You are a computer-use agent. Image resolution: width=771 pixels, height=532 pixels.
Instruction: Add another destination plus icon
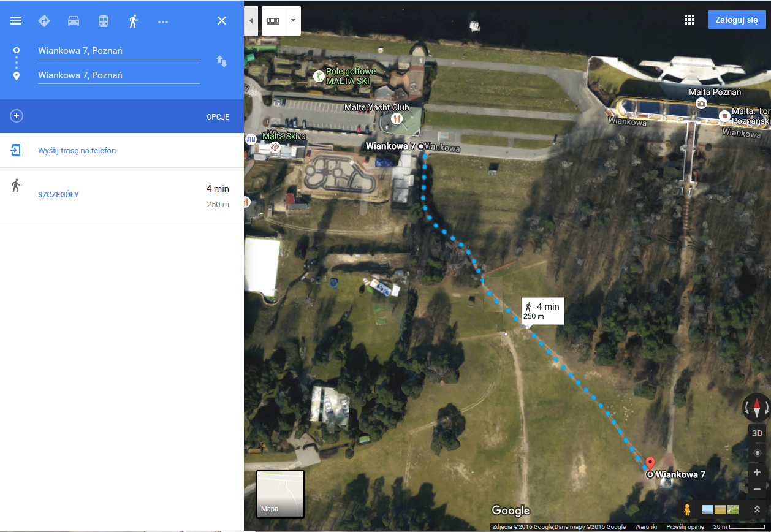[x=17, y=116]
